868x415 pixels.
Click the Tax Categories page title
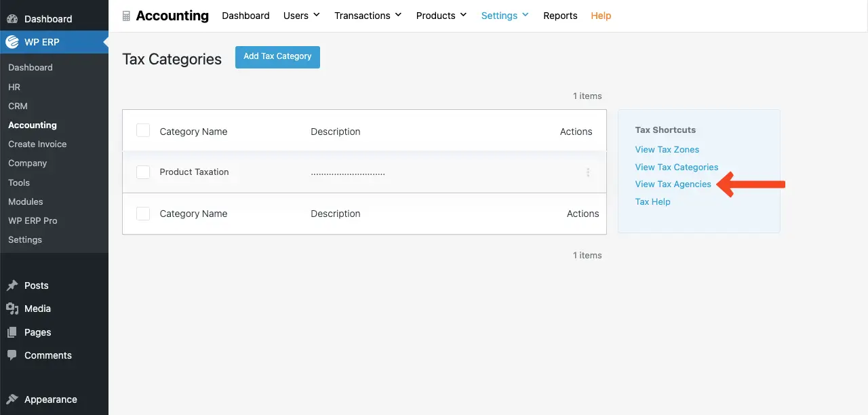[172, 59]
